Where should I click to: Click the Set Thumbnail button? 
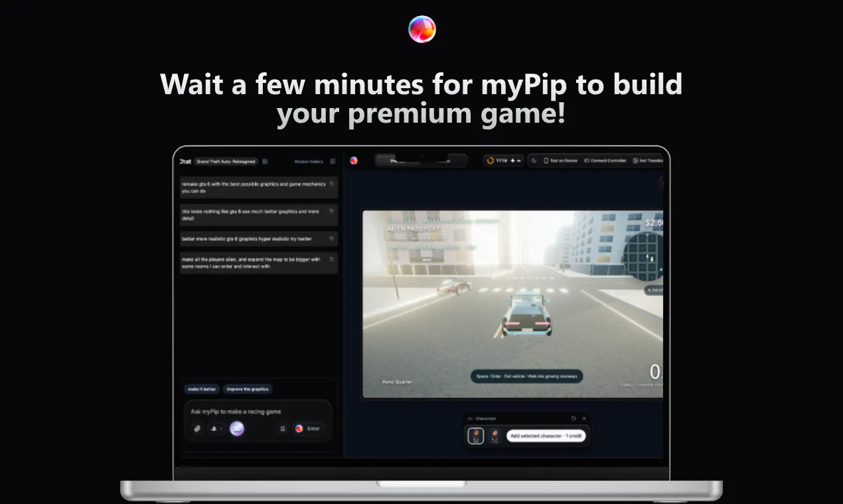pos(649,160)
